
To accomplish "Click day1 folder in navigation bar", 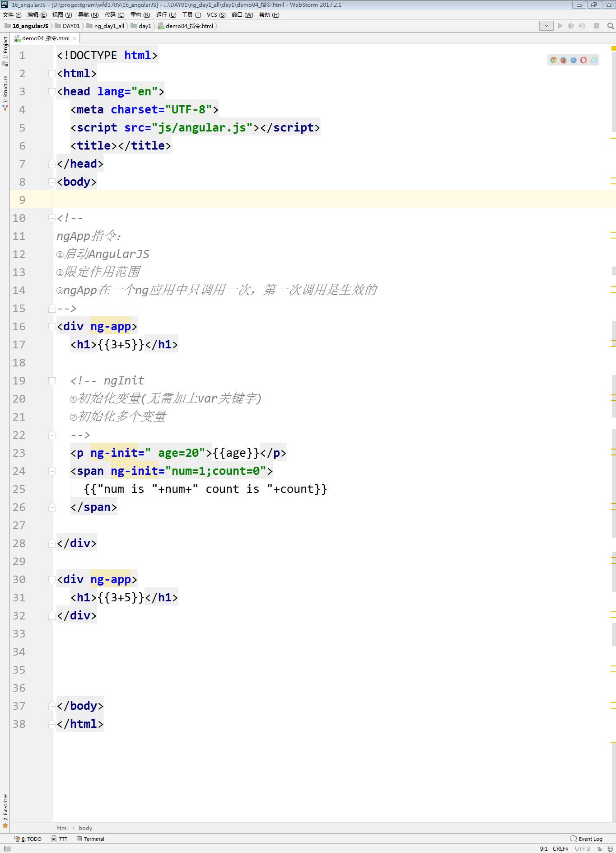I will point(141,26).
